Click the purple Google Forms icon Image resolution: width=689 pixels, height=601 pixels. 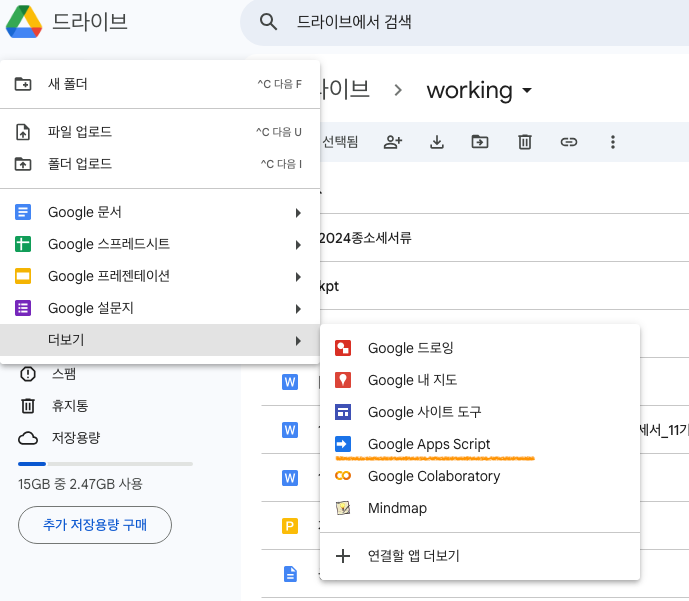[23, 308]
